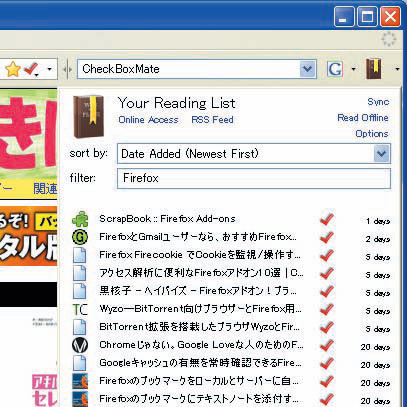Image resolution: width=407 pixels, height=407 pixels.
Task: Open the Googleキャッシュの有無 entry
Action: (200, 363)
